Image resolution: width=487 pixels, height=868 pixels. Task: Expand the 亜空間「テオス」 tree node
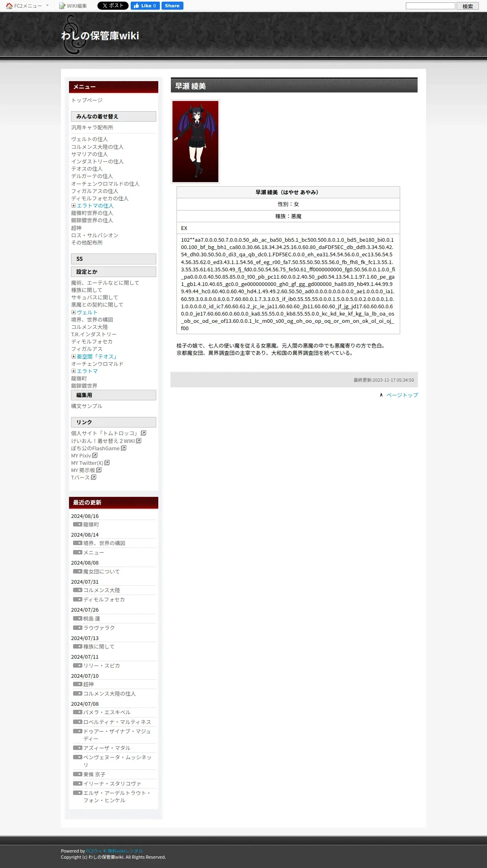click(x=73, y=357)
